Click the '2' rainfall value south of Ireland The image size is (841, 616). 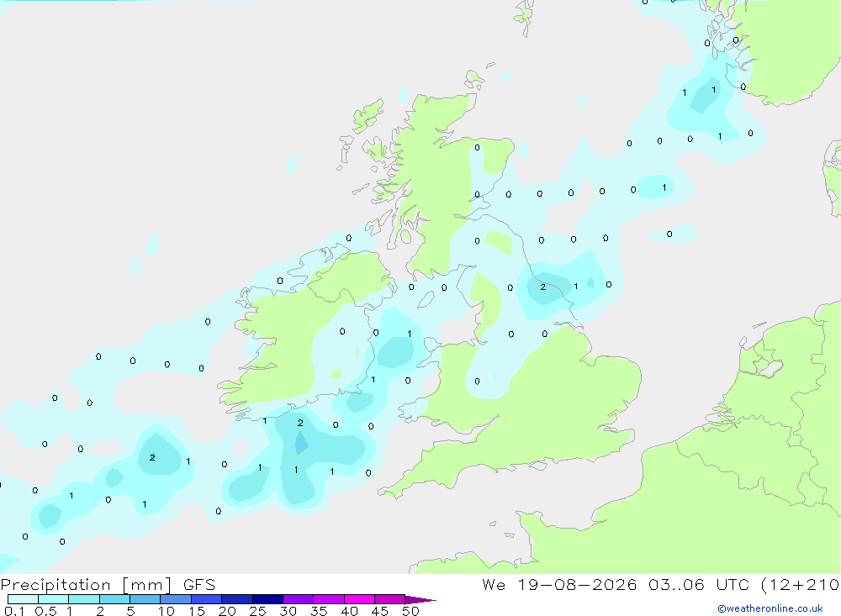tap(300, 423)
